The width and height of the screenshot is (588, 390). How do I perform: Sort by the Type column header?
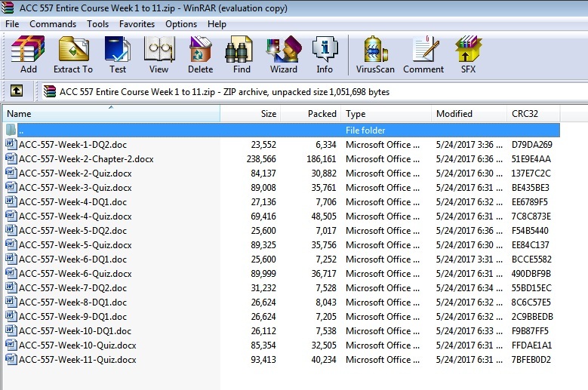tap(386, 113)
